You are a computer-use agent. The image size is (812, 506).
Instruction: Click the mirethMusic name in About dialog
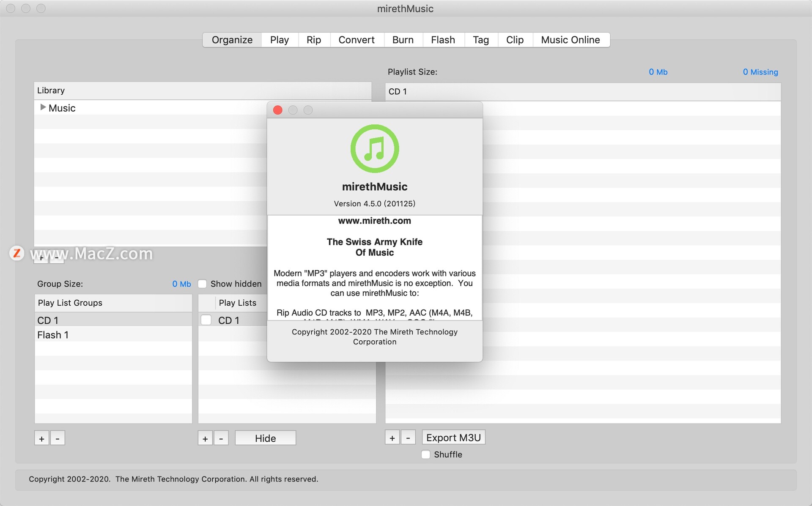375,186
